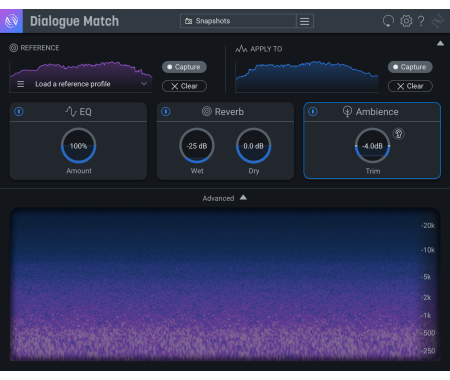
Task: Click the speech bubble feedback icon
Action: [x=388, y=21]
